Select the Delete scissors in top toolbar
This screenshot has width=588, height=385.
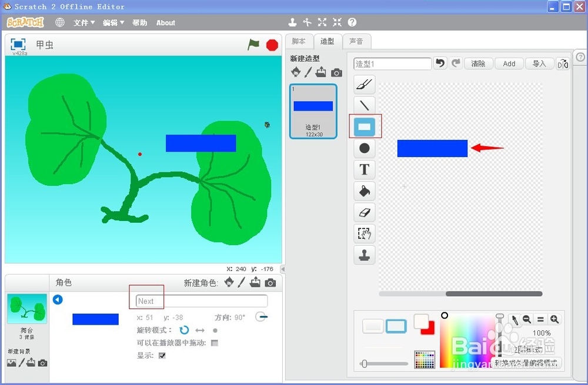(308, 22)
